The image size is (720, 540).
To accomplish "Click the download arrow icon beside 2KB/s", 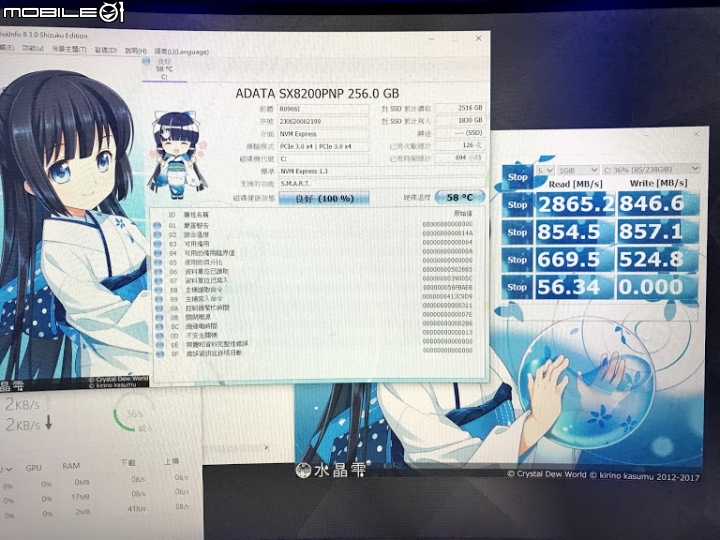I will click(48, 423).
